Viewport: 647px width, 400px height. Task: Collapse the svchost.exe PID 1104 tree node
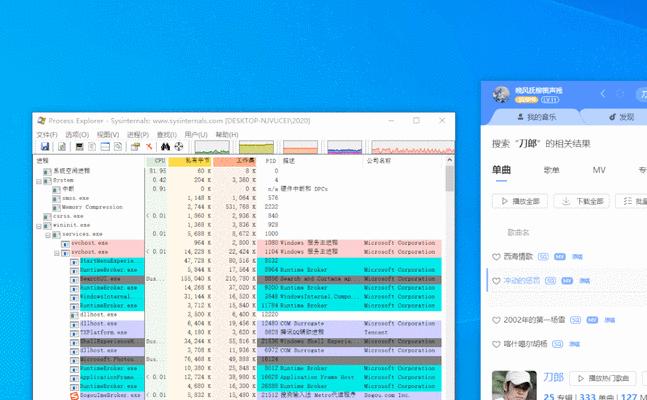[x=57, y=253]
